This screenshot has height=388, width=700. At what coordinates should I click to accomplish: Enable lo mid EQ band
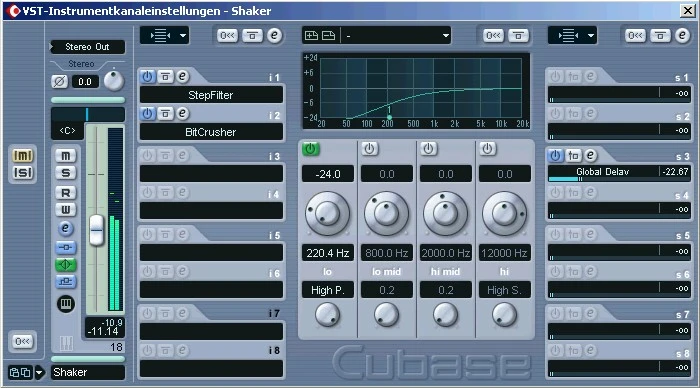370,149
